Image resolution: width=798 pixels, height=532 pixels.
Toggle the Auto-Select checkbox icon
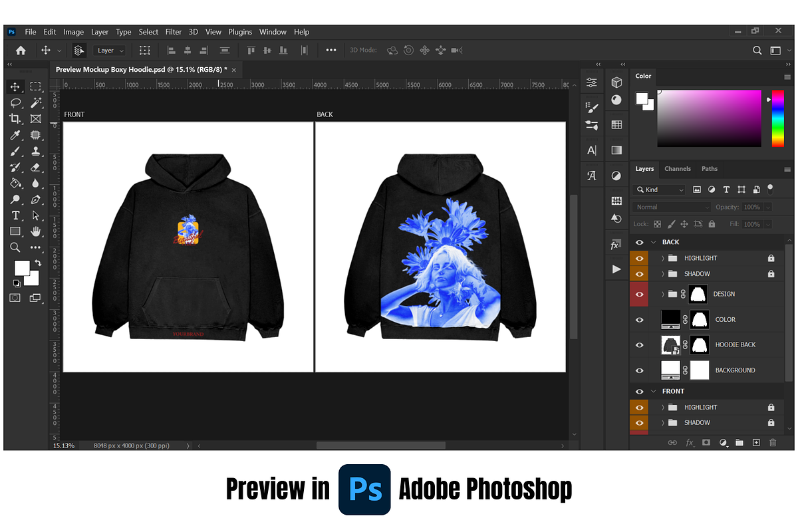79,50
